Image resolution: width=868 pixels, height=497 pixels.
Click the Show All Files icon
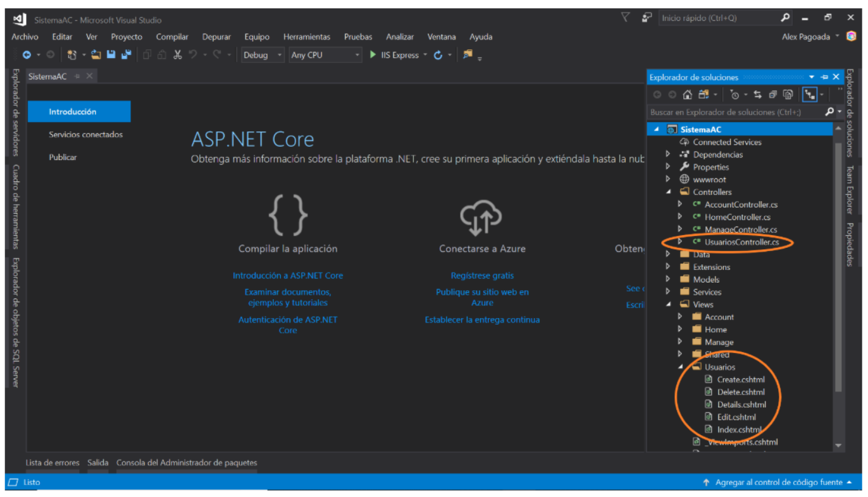point(788,95)
